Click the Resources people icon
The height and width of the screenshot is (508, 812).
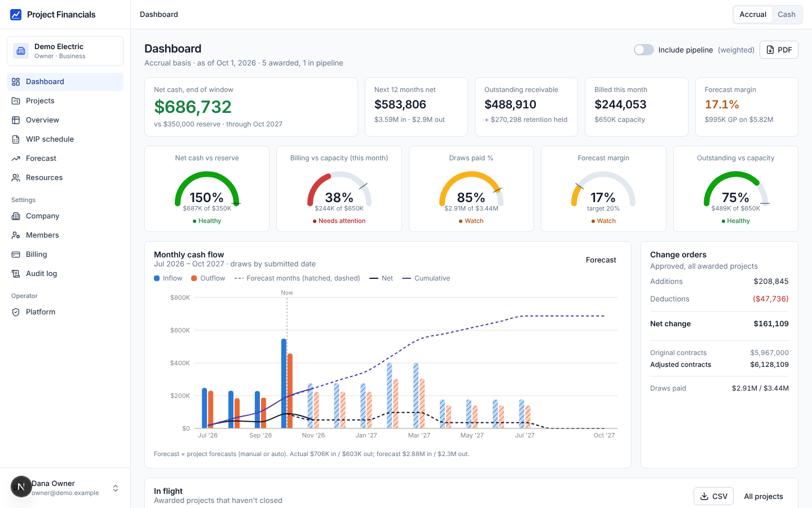coord(16,178)
